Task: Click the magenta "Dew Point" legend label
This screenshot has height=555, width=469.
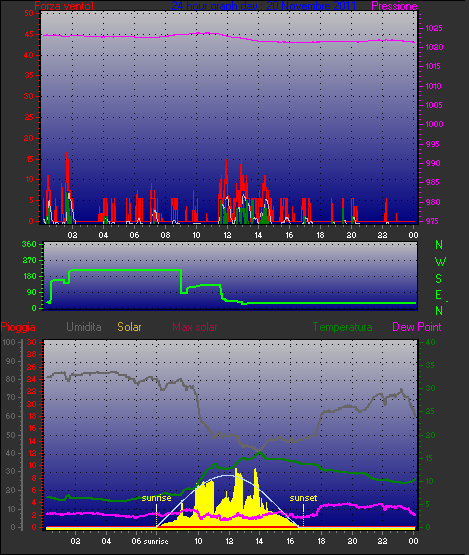Action: coord(417,327)
